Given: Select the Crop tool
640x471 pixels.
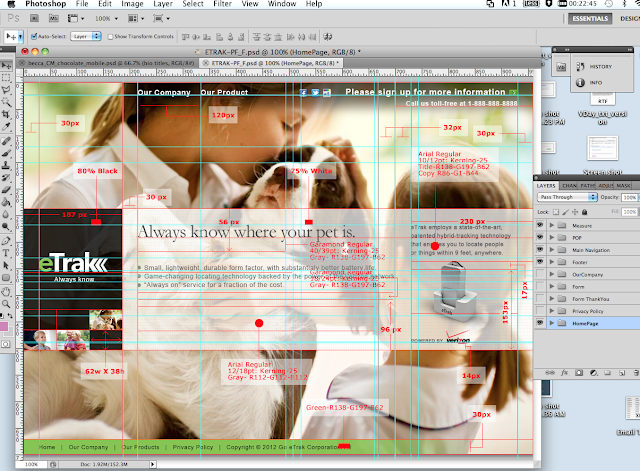Looking at the screenshot, I should point(6,114).
